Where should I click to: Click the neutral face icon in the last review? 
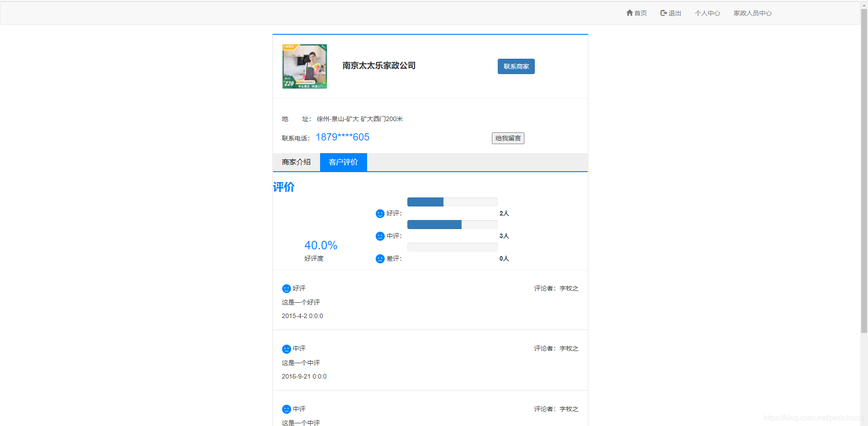(x=286, y=409)
